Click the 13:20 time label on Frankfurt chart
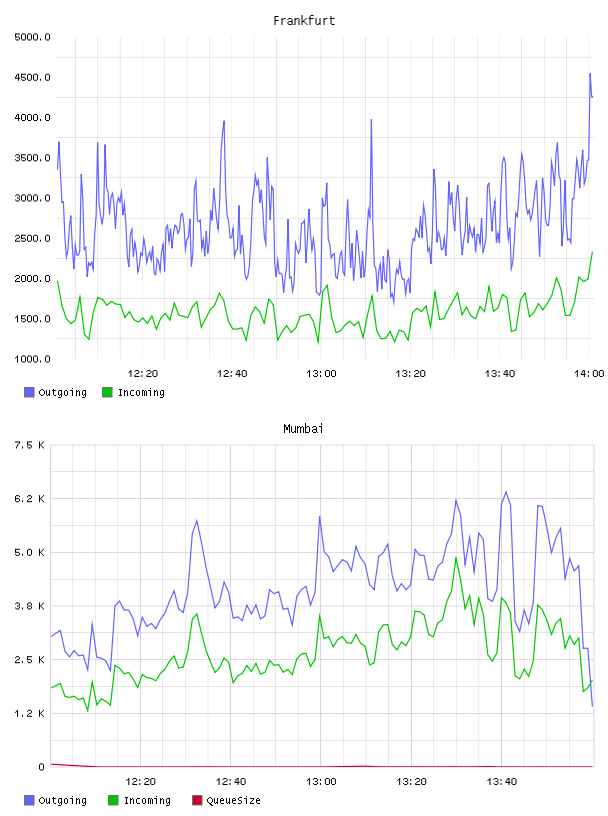 (x=411, y=374)
